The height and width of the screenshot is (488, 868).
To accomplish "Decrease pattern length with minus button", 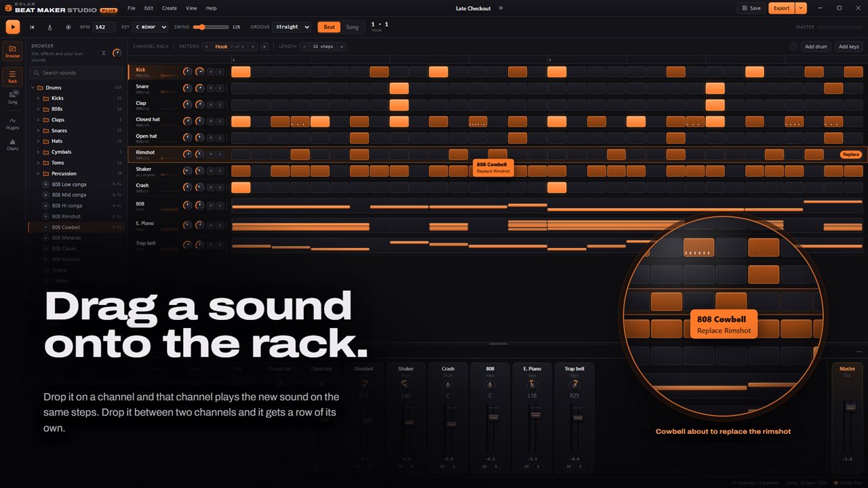I will pos(304,47).
